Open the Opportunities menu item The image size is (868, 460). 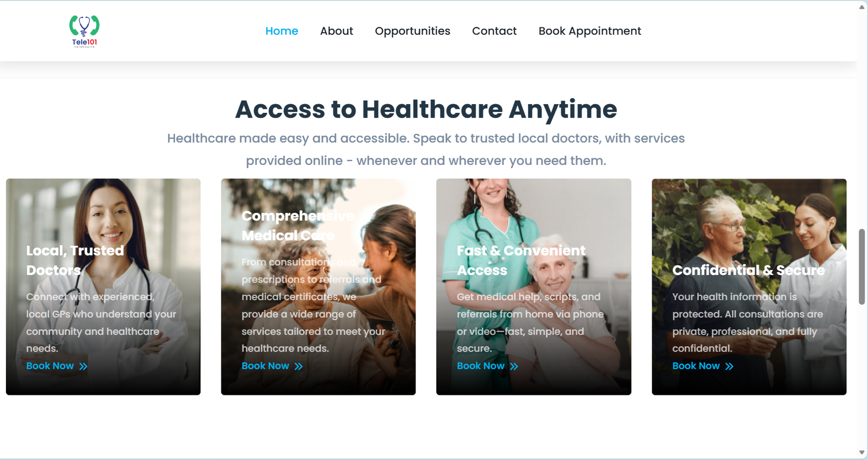(x=412, y=31)
